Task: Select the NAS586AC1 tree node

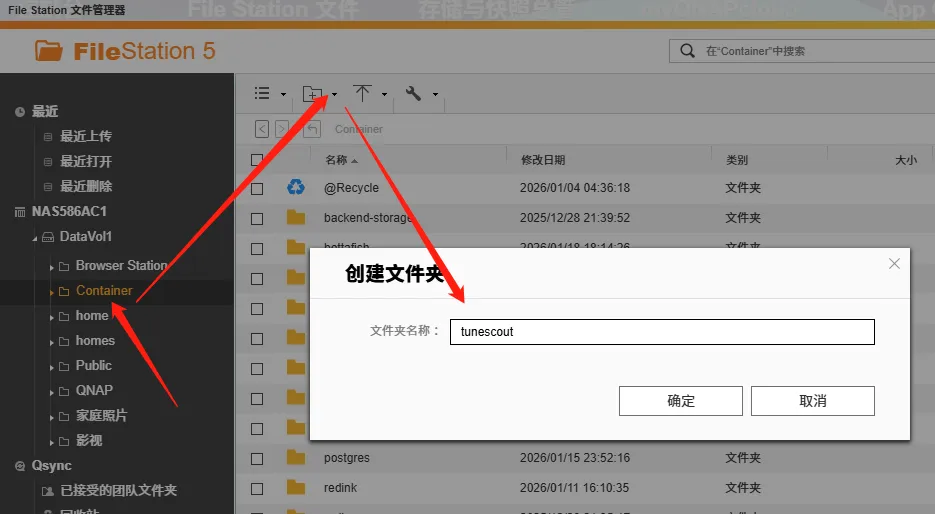Action: point(69,212)
